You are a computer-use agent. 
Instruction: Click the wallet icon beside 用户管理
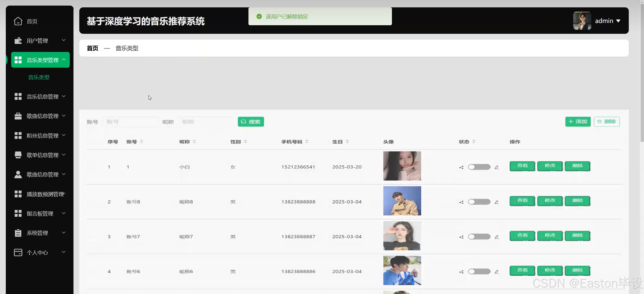tap(18, 41)
